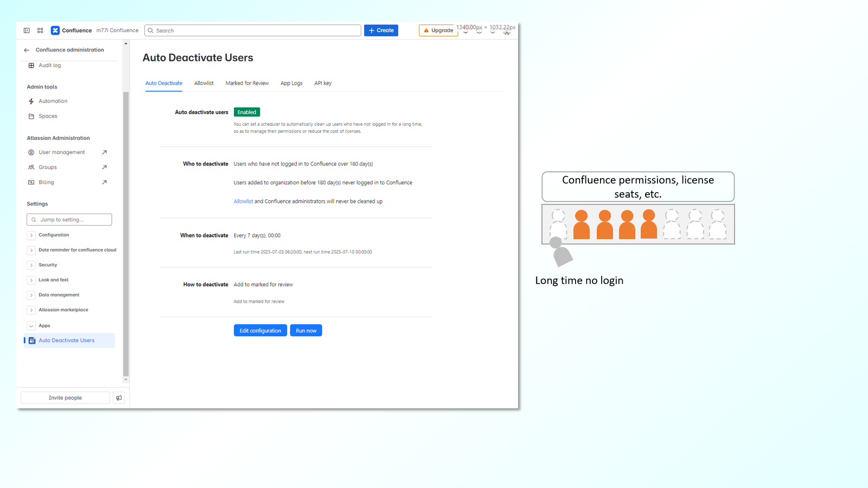Click the Jump to setting field
Viewport: 868px width, 488px height.
coord(69,220)
